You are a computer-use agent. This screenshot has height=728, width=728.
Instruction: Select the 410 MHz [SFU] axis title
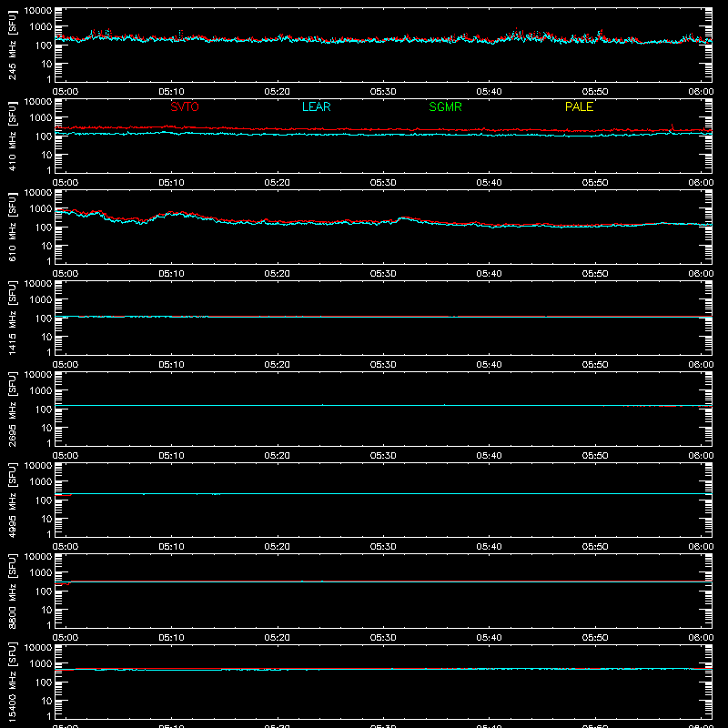(12, 136)
